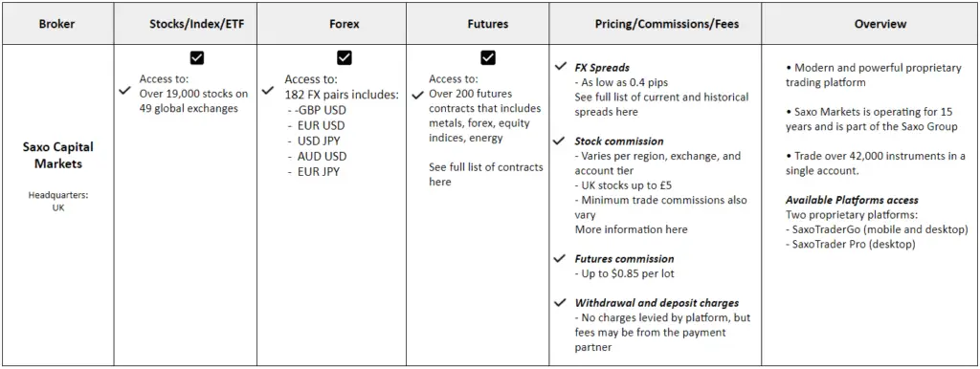Click checkmark beside 'Over 19,000 stocks'
The image size is (980, 369).
tap(124, 91)
